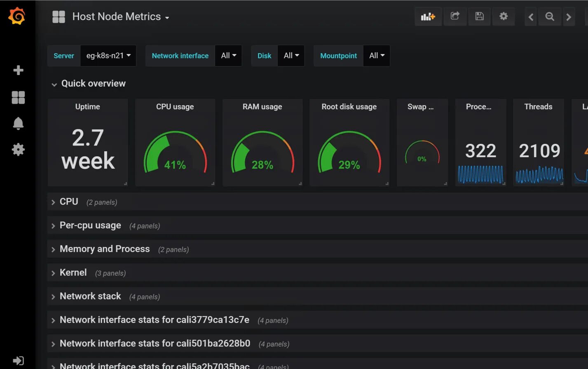Screen dimensions: 588x369
Task: Click the Processes 322 value
Action: (x=480, y=151)
